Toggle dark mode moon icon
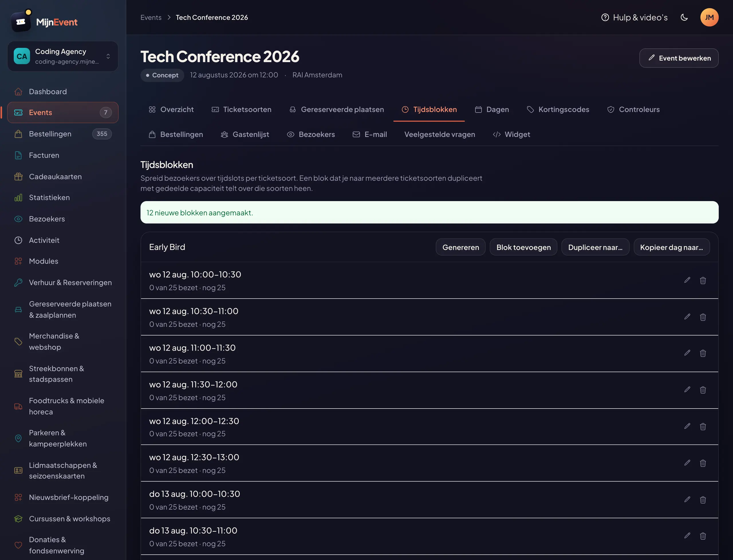Image resolution: width=733 pixels, height=560 pixels. [684, 17]
